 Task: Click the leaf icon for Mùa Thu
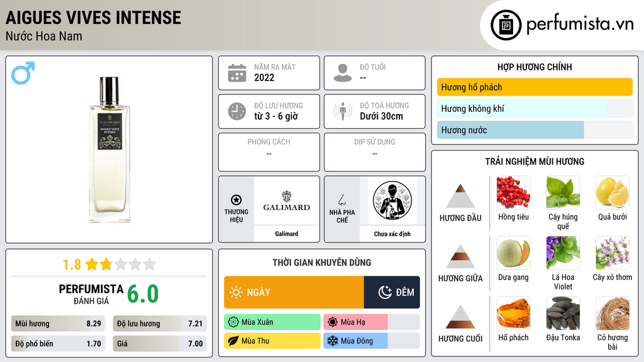point(233,341)
